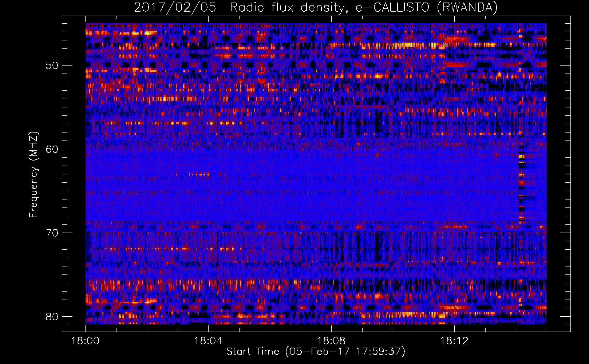589x364 pixels.
Task: Click the 80 frequency tick label
Action: tap(52, 316)
